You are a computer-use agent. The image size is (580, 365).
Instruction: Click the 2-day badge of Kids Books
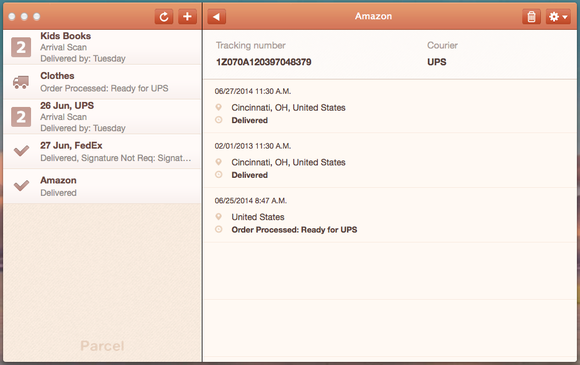(21, 47)
